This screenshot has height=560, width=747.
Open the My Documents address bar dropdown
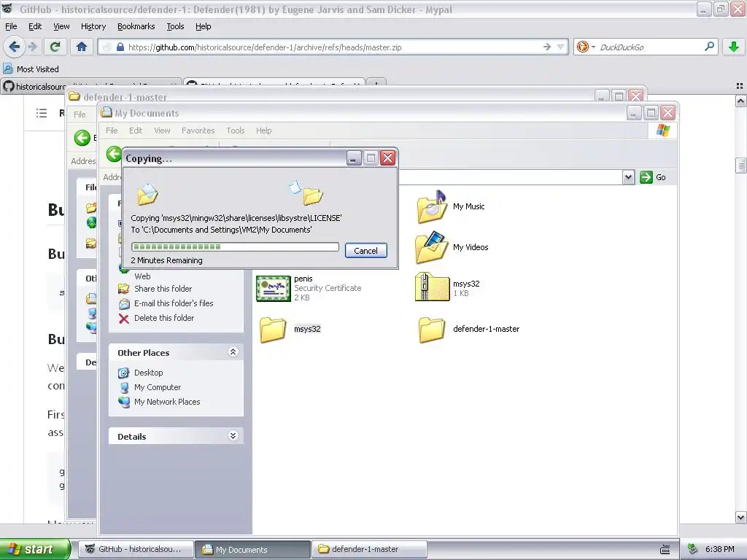click(x=628, y=177)
